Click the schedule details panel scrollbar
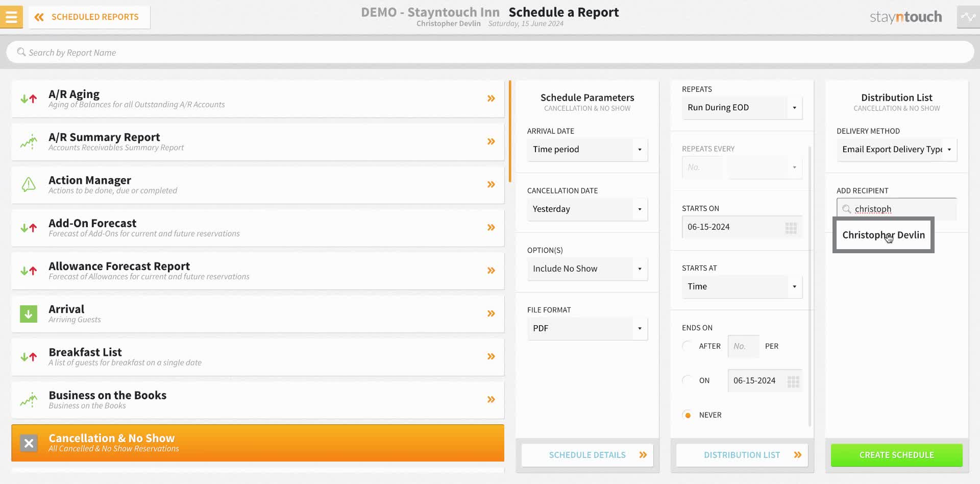The image size is (980, 484). click(x=810, y=286)
